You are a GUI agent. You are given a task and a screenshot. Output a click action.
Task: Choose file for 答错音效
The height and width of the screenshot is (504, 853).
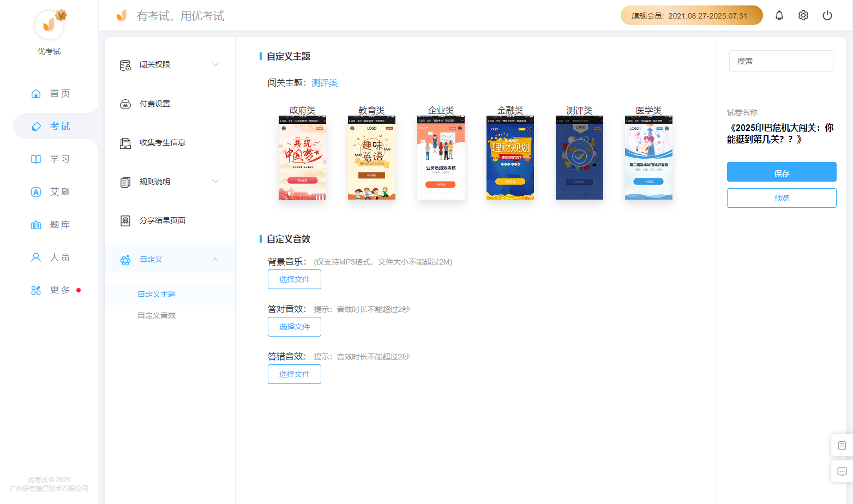click(x=295, y=374)
